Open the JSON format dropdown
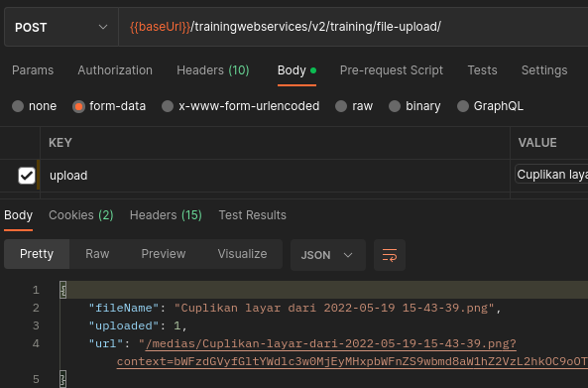Image resolution: width=588 pixels, height=388 pixels. point(328,255)
